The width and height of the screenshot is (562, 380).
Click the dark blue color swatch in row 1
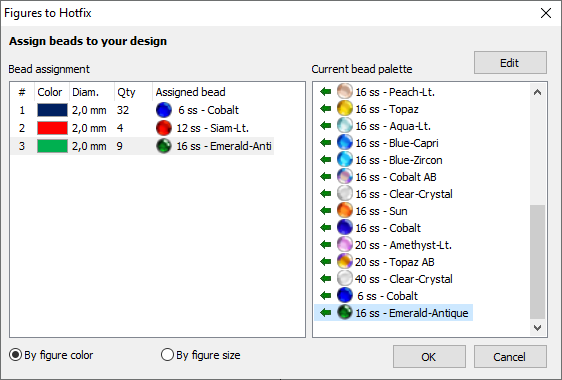[x=52, y=110]
